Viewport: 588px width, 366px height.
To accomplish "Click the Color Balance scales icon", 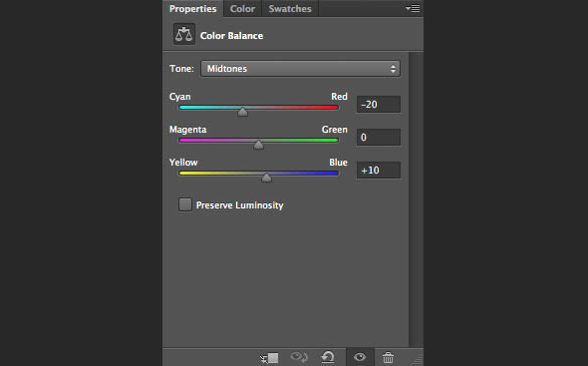I will click(183, 34).
